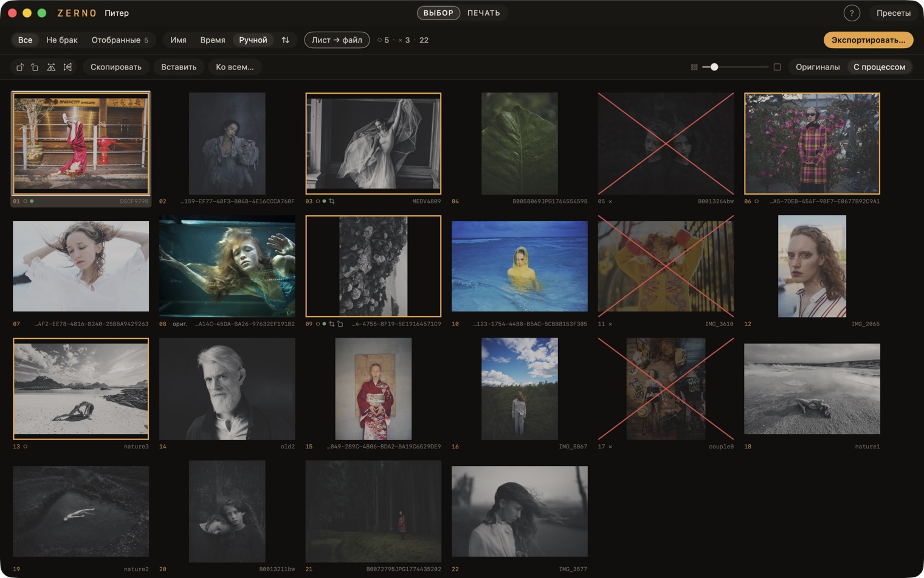Screen dimensions: 924x578
Task: Flip the image horizontally with the mirror icon
Action: (x=51, y=67)
